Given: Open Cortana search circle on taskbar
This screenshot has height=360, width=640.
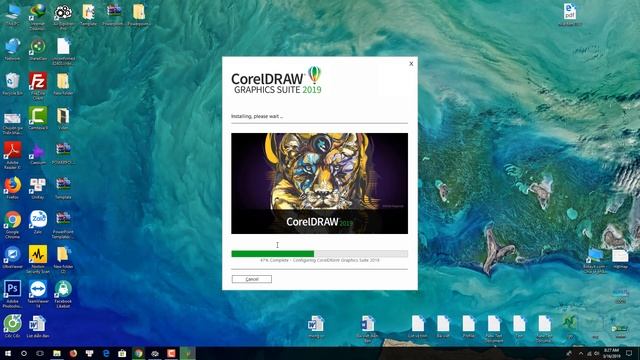Looking at the screenshot, I should 24,353.
